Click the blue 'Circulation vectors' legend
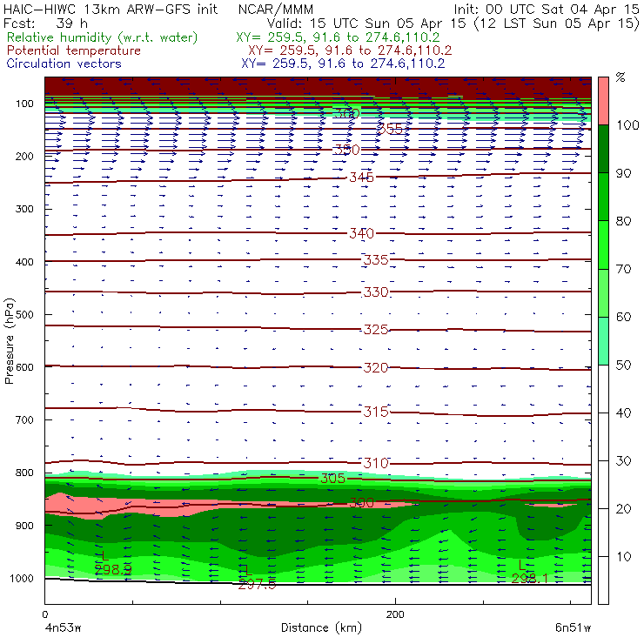 (64, 64)
